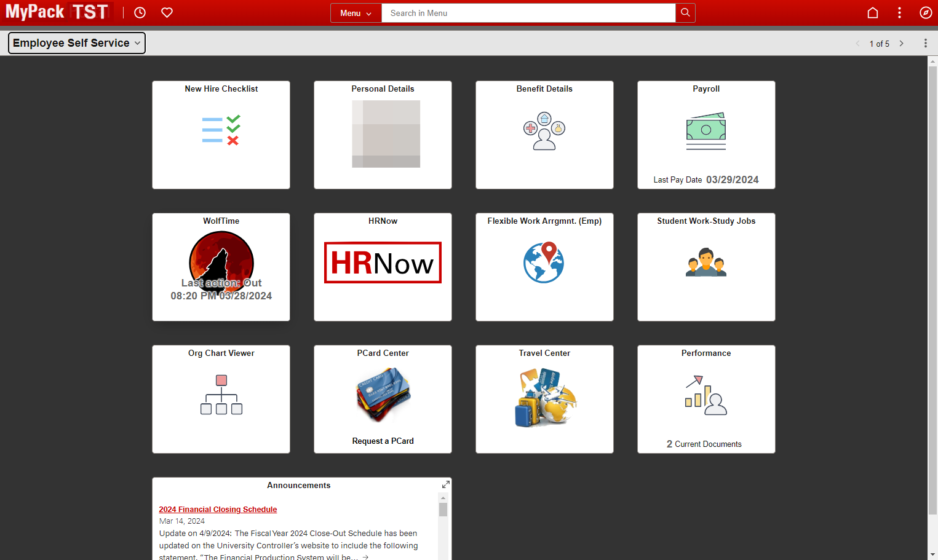Go to Home icon
This screenshot has width=938, height=560.
[872, 12]
